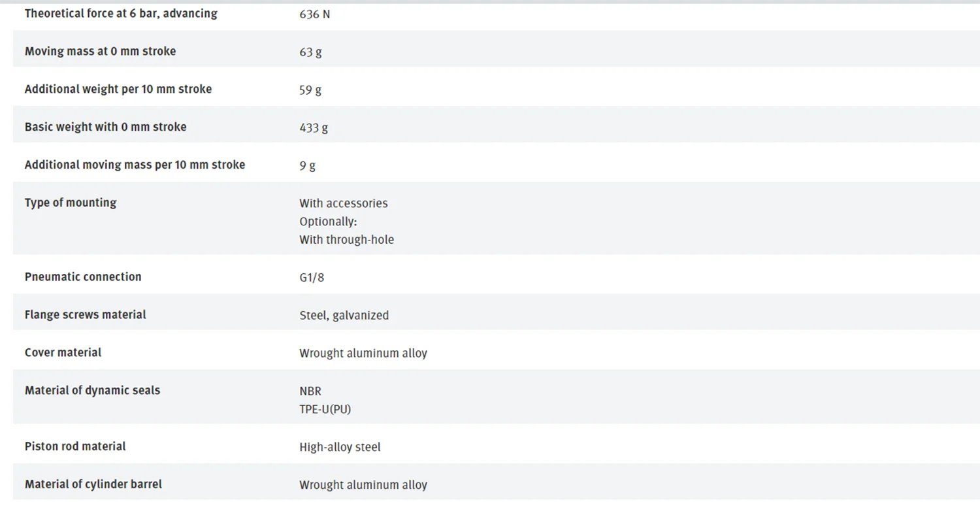The height and width of the screenshot is (517, 980).
Task: Select the 433 g basic weight value
Action: [x=314, y=128]
